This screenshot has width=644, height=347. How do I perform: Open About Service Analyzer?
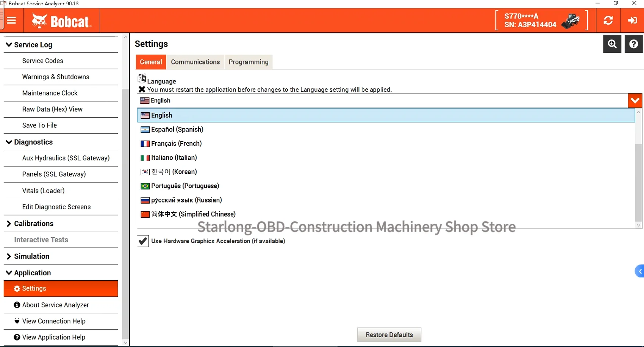pyautogui.click(x=61, y=305)
